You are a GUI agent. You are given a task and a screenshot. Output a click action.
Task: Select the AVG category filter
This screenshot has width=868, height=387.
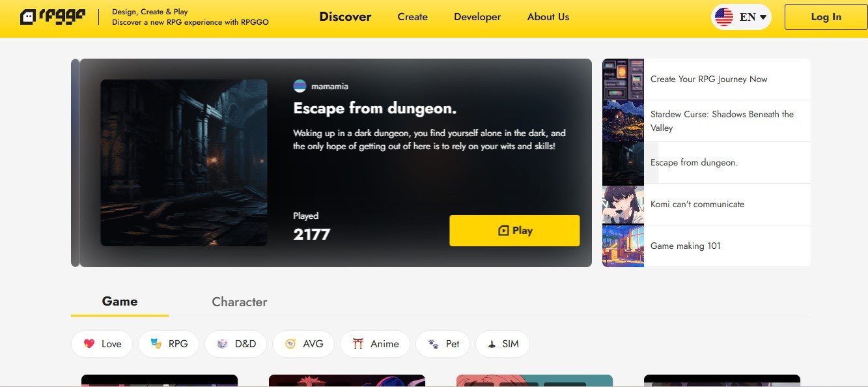(303, 344)
